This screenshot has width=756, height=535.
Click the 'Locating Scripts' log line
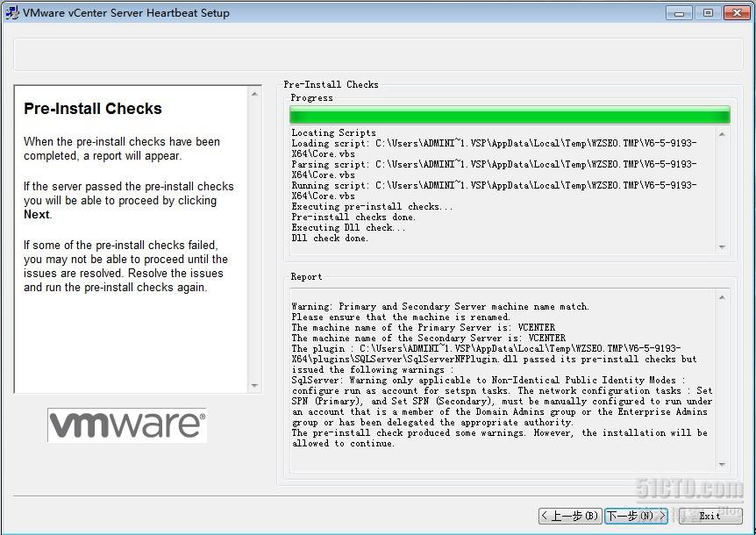coord(333,132)
